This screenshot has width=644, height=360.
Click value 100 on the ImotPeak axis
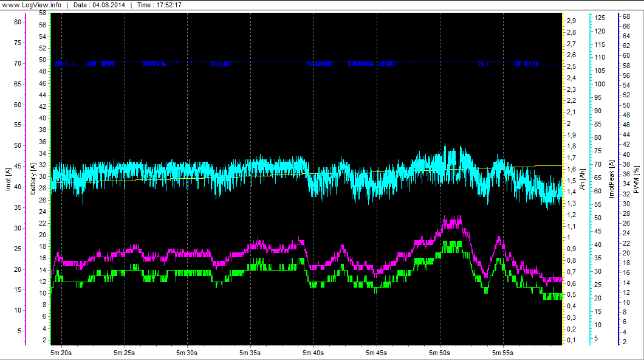coord(600,85)
